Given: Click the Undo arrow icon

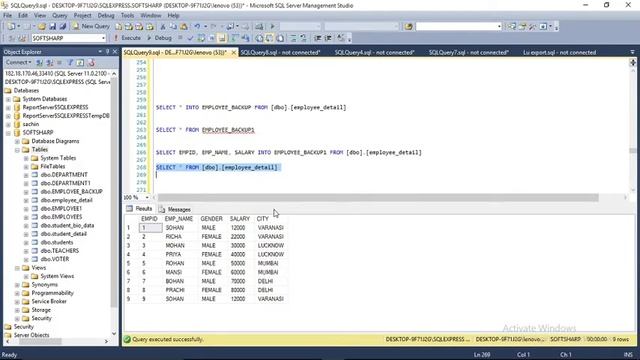Looking at the screenshot, I should pos(197,26).
